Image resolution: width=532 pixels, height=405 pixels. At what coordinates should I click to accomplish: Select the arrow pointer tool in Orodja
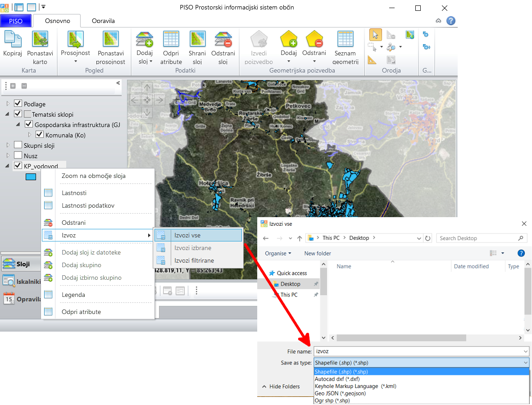(x=375, y=35)
